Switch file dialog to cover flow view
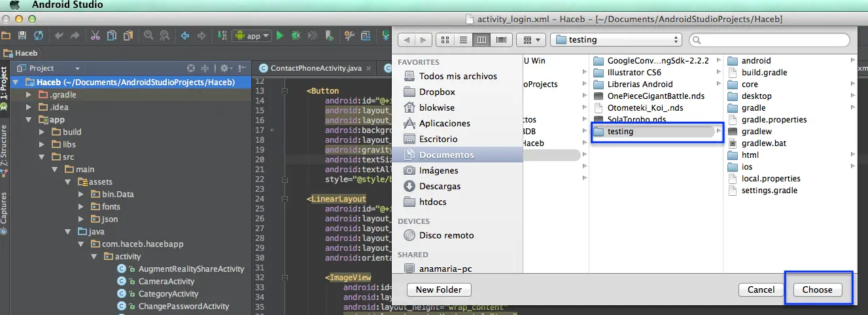868x315 pixels. [x=501, y=40]
